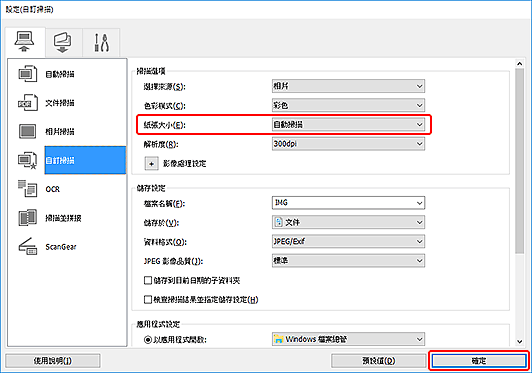Click the ScanGear scanner icon
Screen dimensions: 532x373
pos(27,246)
